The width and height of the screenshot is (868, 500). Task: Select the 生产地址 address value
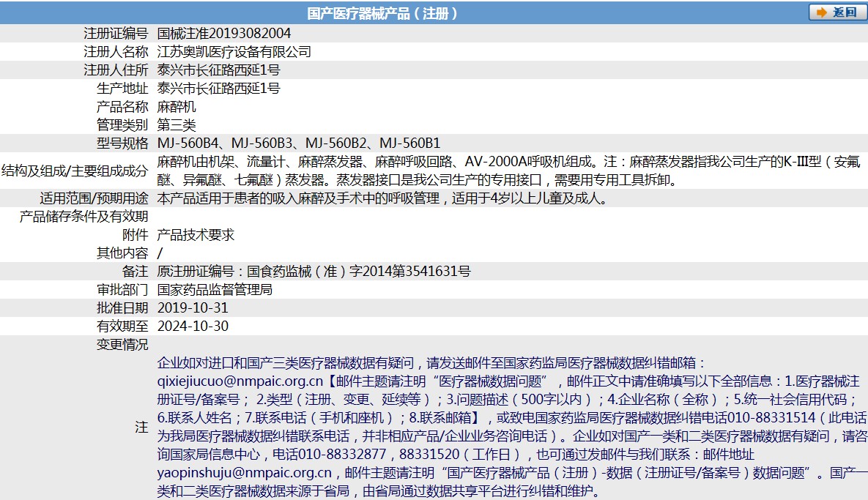click(x=219, y=88)
